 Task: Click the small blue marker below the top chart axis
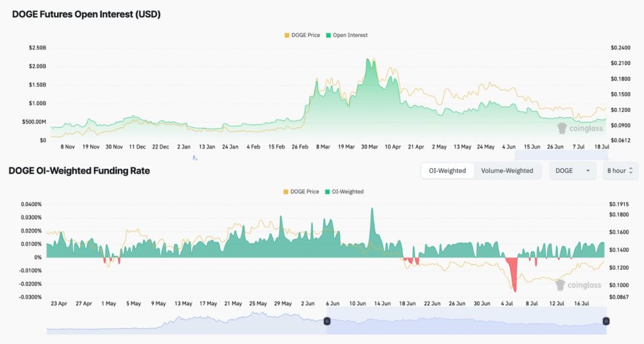click(195, 158)
